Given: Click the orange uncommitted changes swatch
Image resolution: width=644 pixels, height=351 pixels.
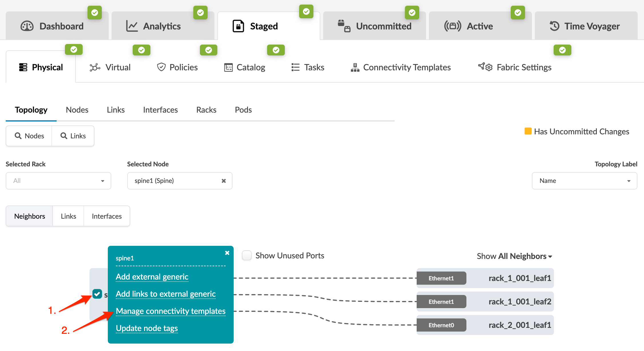Looking at the screenshot, I should [x=528, y=131].
